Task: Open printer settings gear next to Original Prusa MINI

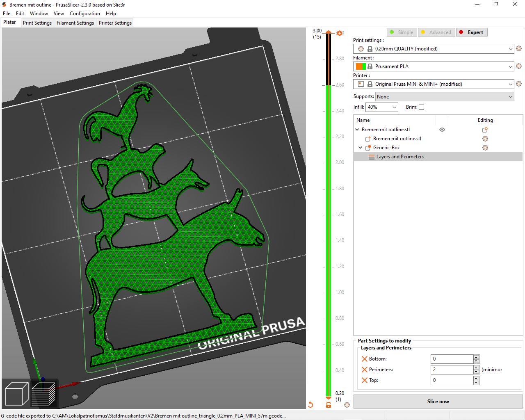Action: tap(519, 84)
